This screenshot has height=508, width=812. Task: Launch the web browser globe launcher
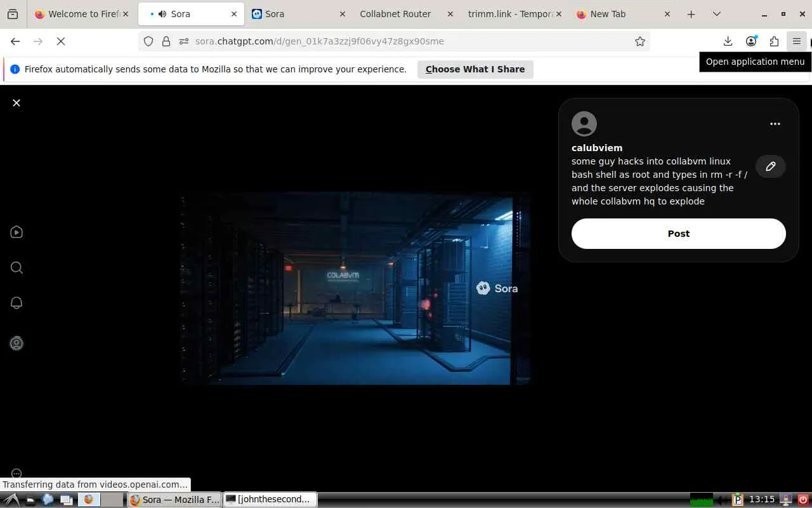point(48,500)
